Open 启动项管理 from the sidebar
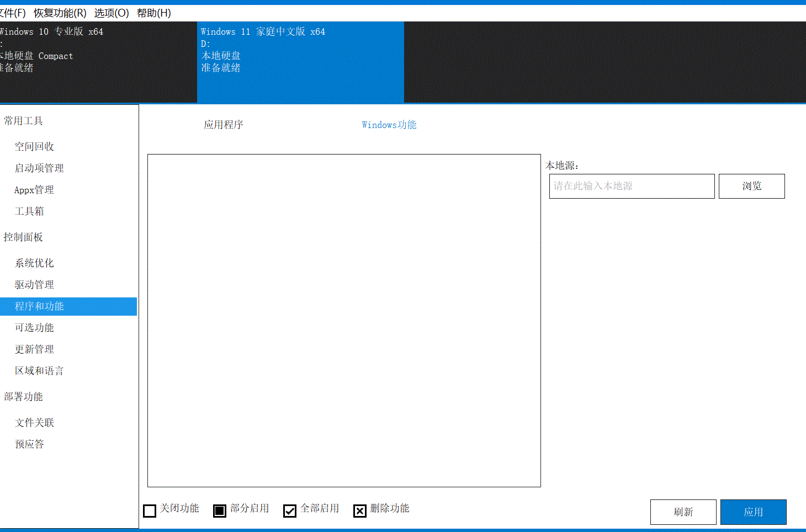Viewport: 806px width, 532px height. 39,168
